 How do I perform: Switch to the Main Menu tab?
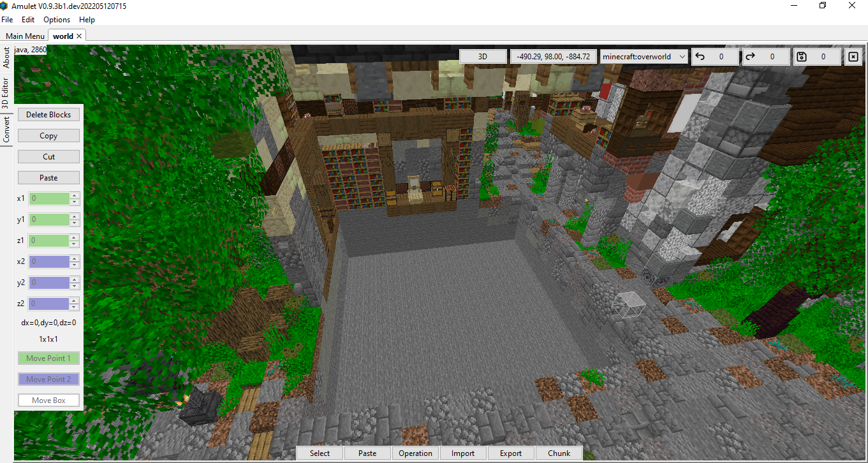pyautogui.click(x=24, y=36)
